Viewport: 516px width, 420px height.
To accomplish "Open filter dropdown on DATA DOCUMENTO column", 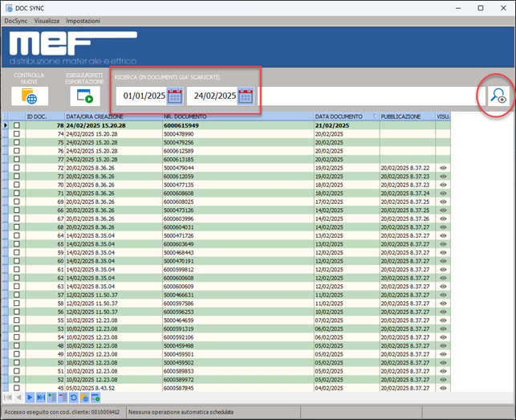I will [375, 116].
